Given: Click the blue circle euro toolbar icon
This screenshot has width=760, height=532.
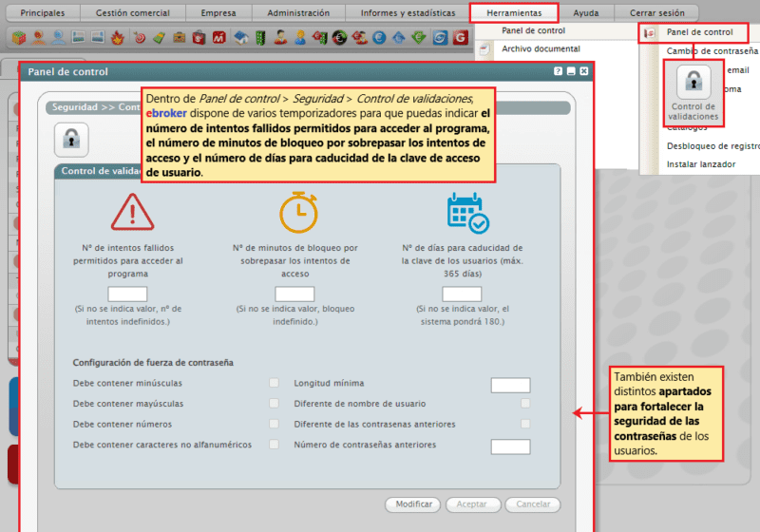Looking at the screenshot, I should pos(379,37).
